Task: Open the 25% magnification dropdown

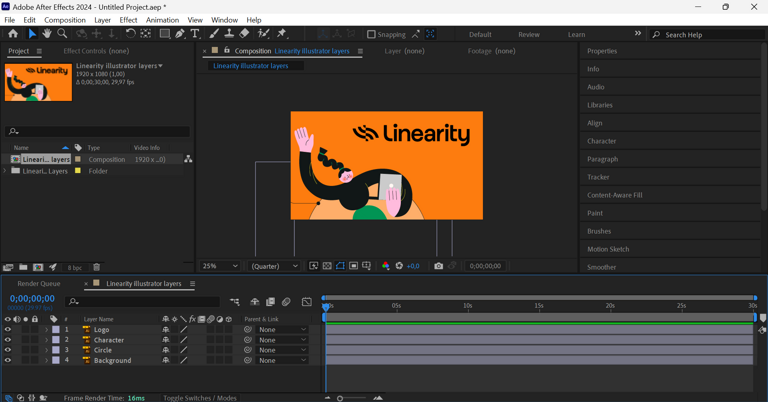Action: (x=220, y=266)
